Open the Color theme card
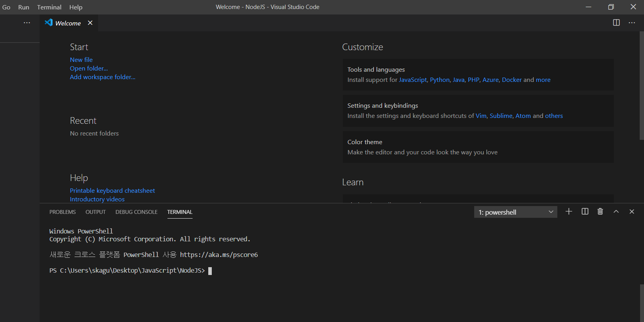 (478, 147)
